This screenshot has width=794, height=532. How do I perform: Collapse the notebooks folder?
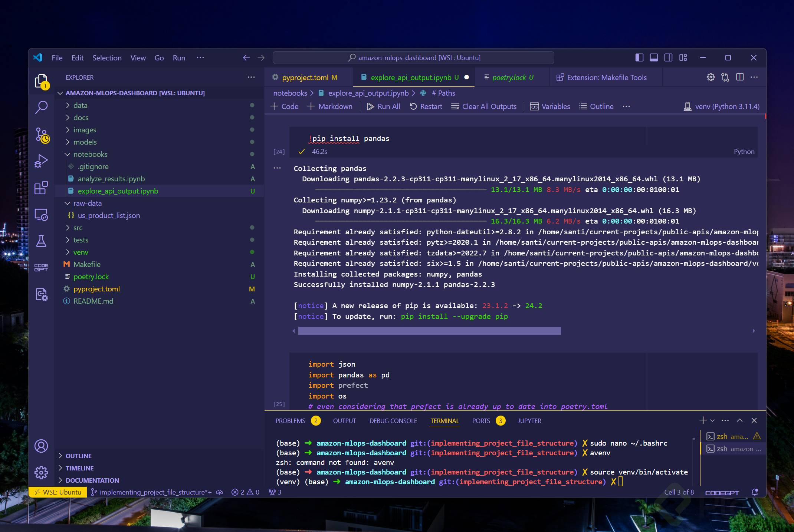[x=90, y=154]
